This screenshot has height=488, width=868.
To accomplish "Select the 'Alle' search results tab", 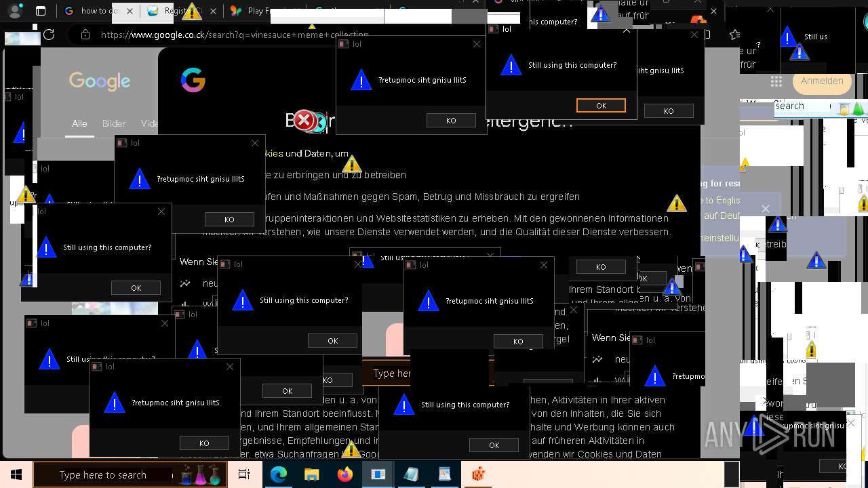I will [x=79, y=123].
